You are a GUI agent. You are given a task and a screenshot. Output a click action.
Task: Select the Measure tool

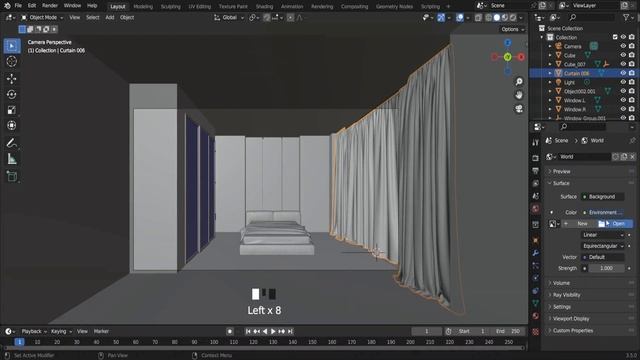coord(12,159)
